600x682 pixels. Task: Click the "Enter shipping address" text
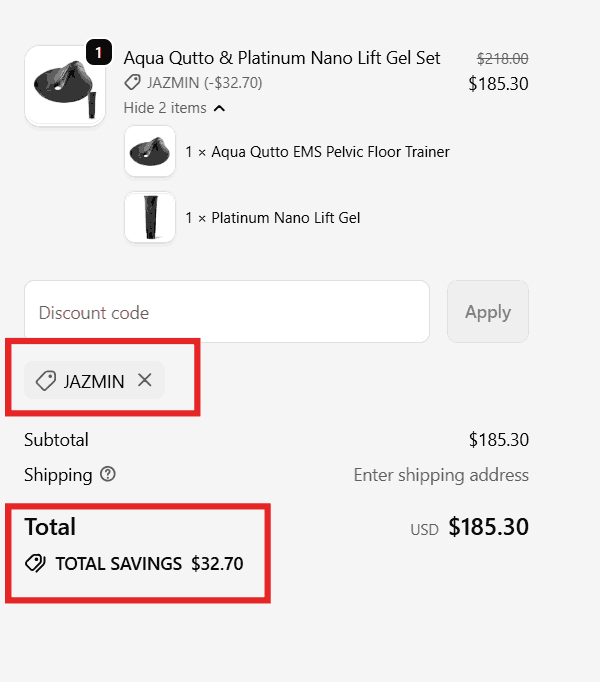(441, 475)
